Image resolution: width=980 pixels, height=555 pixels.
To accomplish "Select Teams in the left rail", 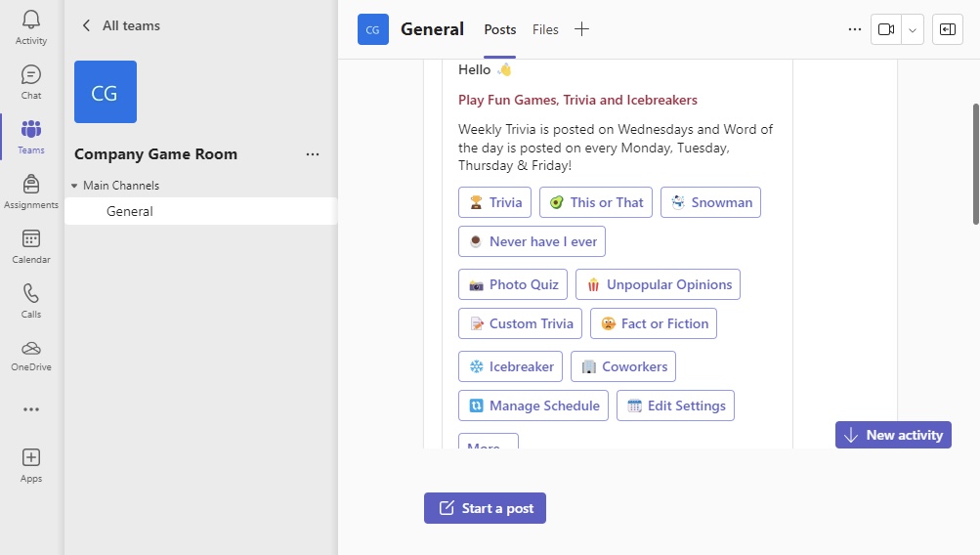I will pos(30,138).
